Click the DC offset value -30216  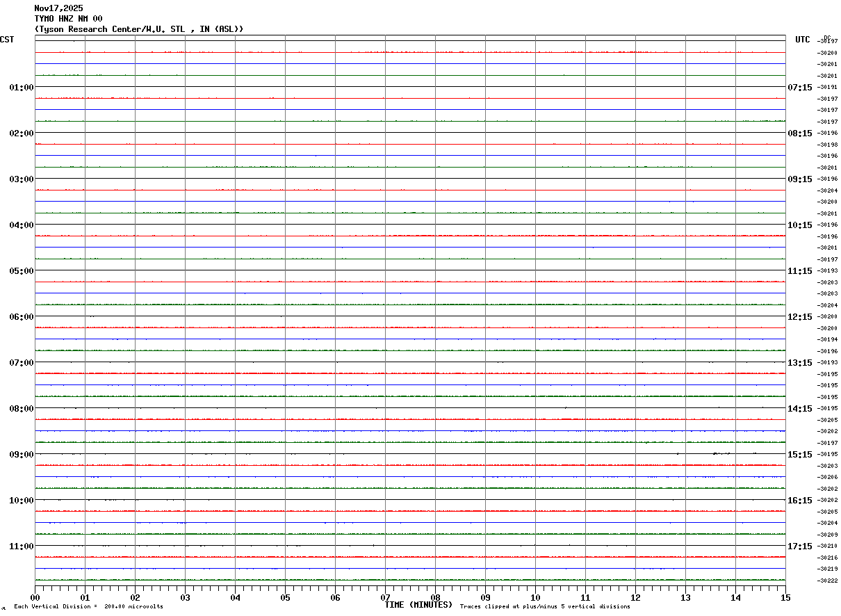point(828,557)
